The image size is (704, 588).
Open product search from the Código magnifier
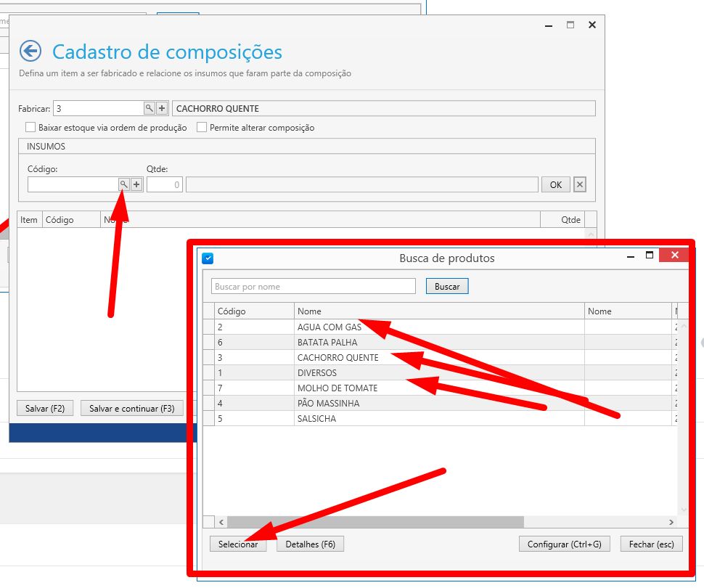(124, 184)
